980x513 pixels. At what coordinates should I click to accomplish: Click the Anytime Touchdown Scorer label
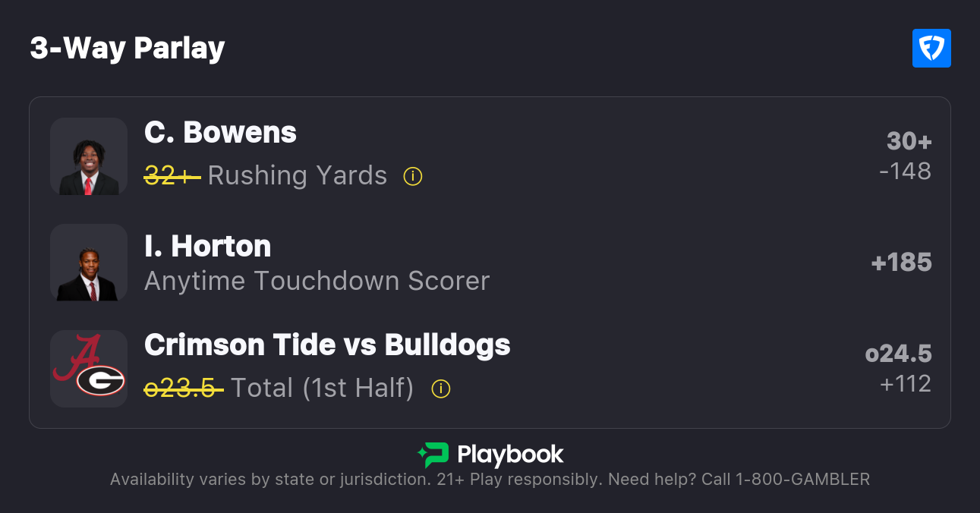point(317,282)
